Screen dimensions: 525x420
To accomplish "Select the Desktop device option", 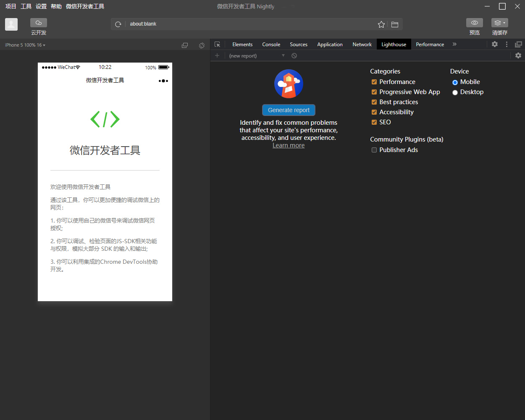I will (x=455, y=92).
